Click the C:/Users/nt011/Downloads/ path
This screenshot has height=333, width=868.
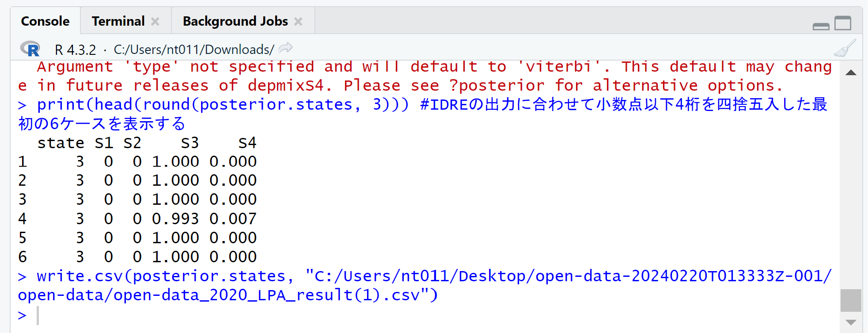point(194,50)
